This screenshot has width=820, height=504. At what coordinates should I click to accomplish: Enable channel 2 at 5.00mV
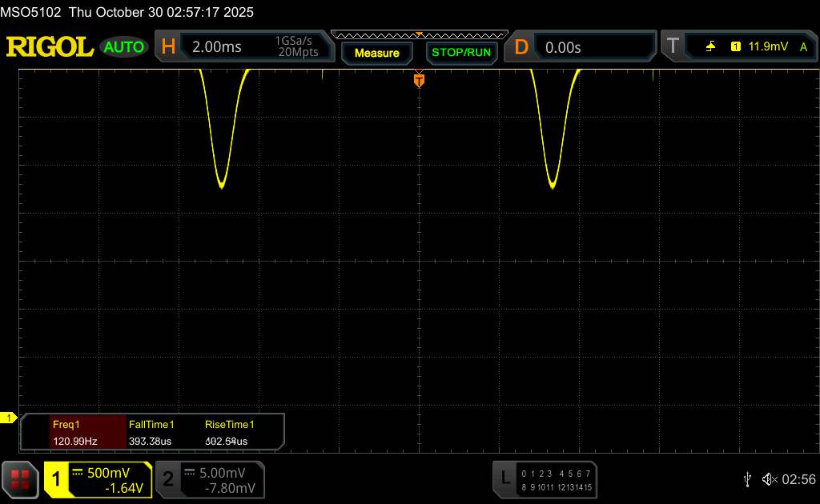[210, 479]
